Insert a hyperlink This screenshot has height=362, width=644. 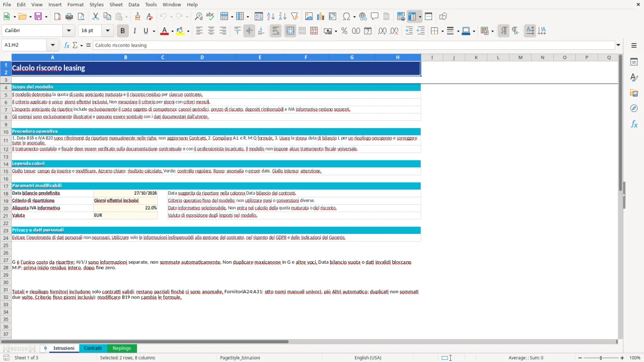click(x=363, y=17)
